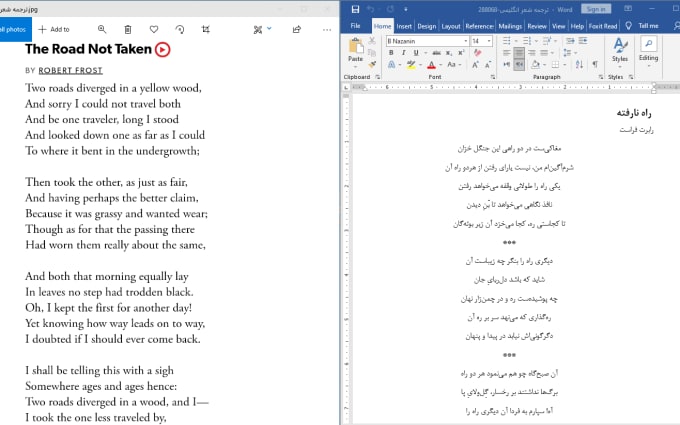Image resolution: width=680 pixels, height=425 pixels.
Task: Open the Numbering list dropdown
Action: coord(537,41)
